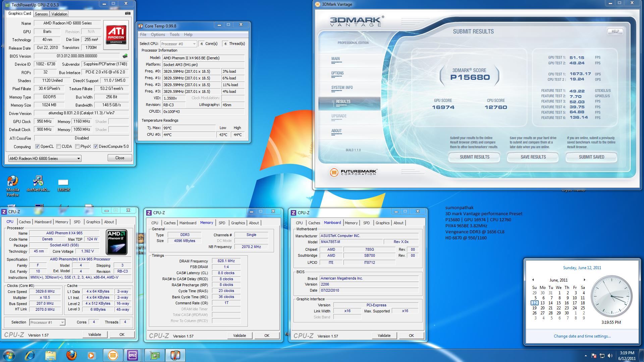Open Windows Media Player from taskbar
This screenshot has width=644, height=362.
click(x=91, y=355)
